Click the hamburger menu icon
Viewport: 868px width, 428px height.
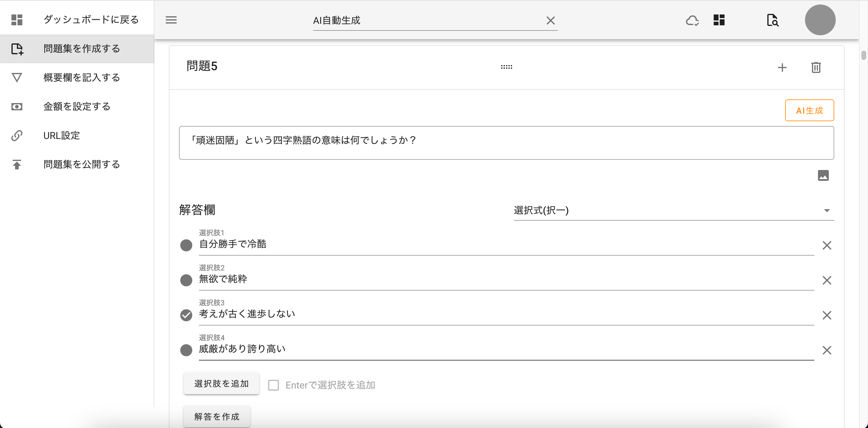[171, 20]
